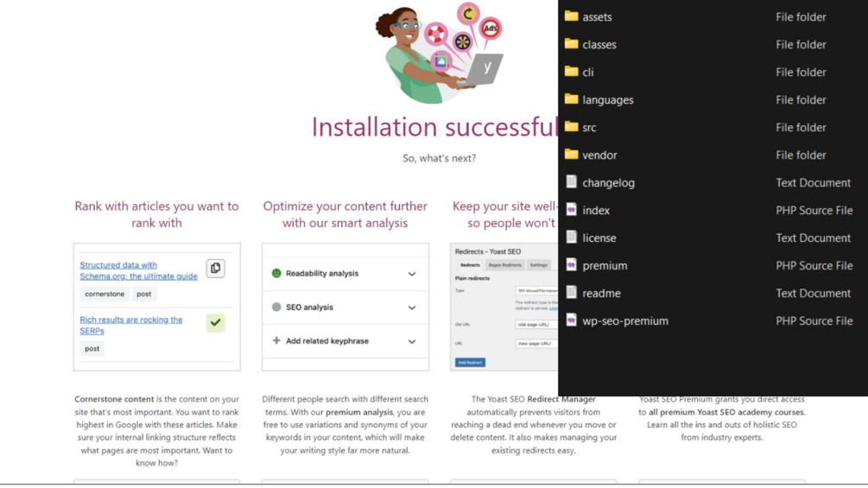Click the premium PHP file icon

click(x=571, y=265)
